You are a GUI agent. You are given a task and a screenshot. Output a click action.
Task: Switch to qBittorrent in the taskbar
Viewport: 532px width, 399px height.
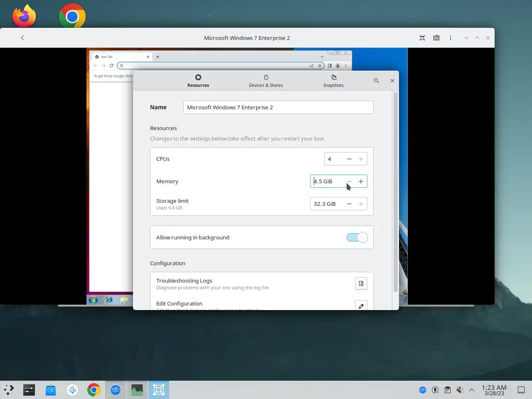click(x=116, y=390)
